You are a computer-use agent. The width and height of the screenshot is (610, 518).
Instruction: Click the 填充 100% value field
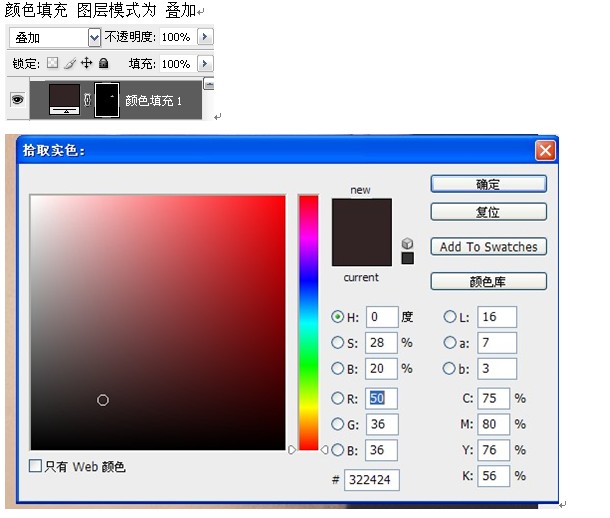pos(178,63)
